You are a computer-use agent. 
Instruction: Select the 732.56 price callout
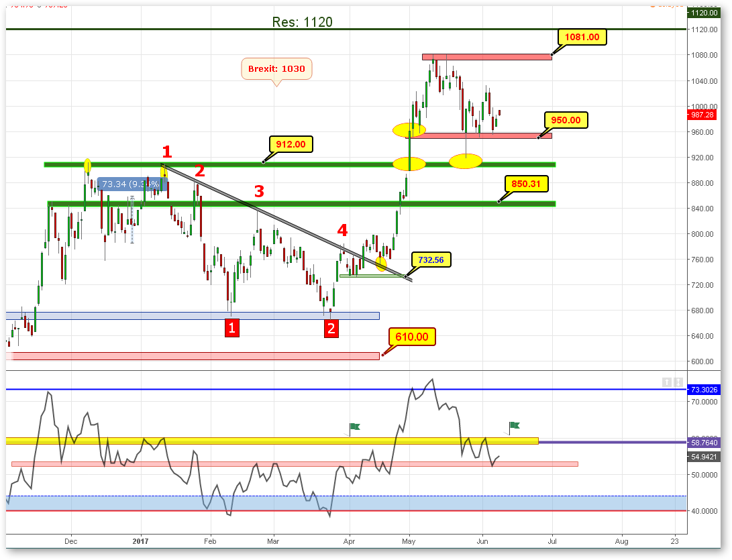[431, 260]
